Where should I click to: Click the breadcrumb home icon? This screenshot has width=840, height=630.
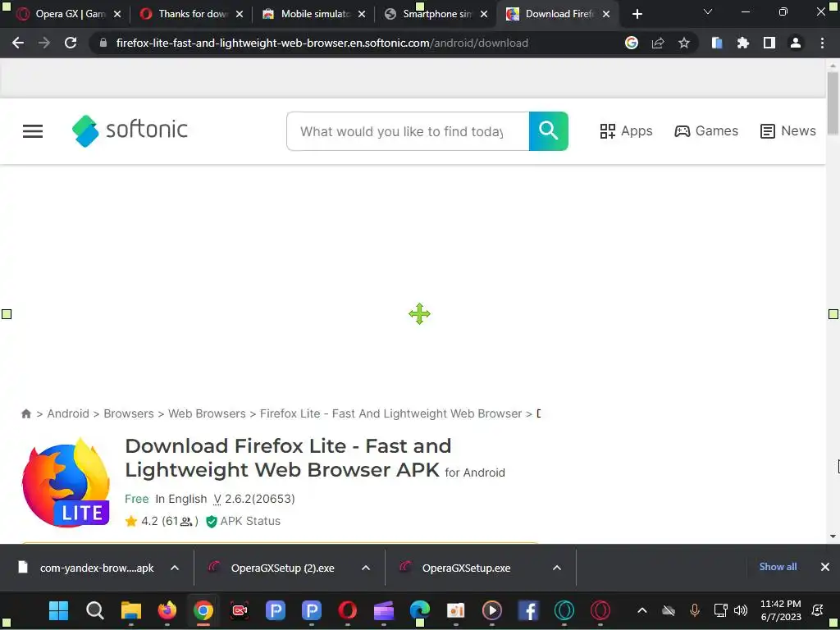click(x=25, y=413)
